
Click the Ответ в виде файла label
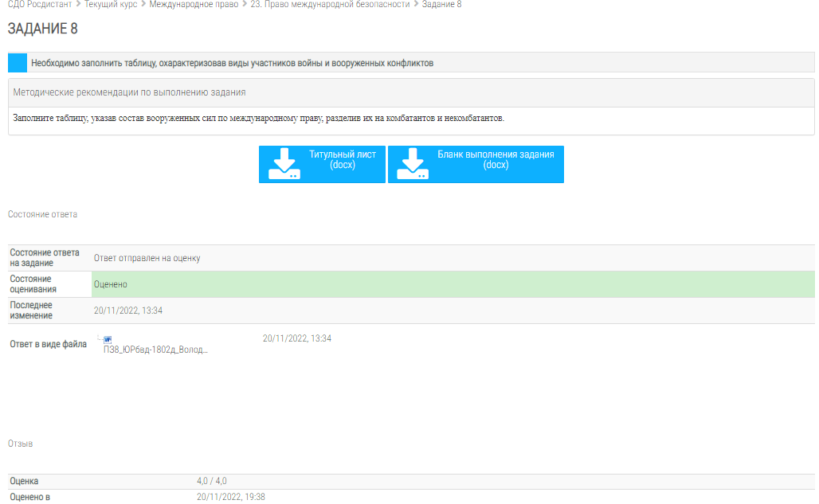pyautogui.click(x=48, y=344)
